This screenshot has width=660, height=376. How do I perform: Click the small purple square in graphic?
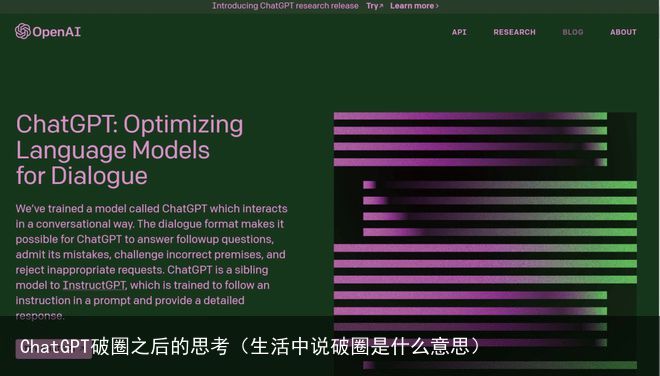(x=369, y=185)
